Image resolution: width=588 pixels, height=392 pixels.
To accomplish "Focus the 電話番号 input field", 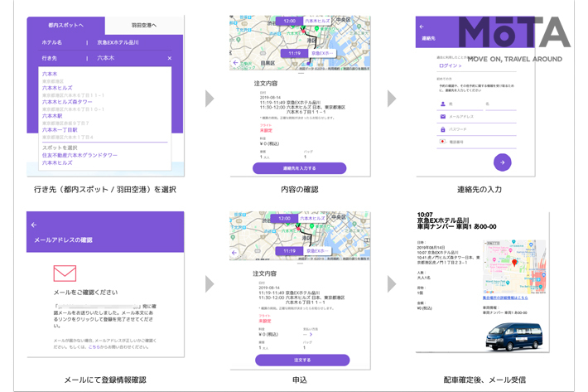I will 482,143.
